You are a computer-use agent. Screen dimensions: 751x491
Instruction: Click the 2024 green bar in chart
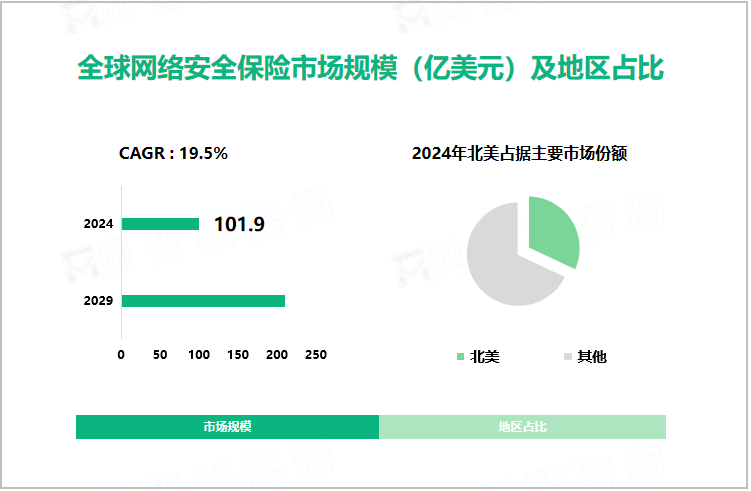coord(160,224)
